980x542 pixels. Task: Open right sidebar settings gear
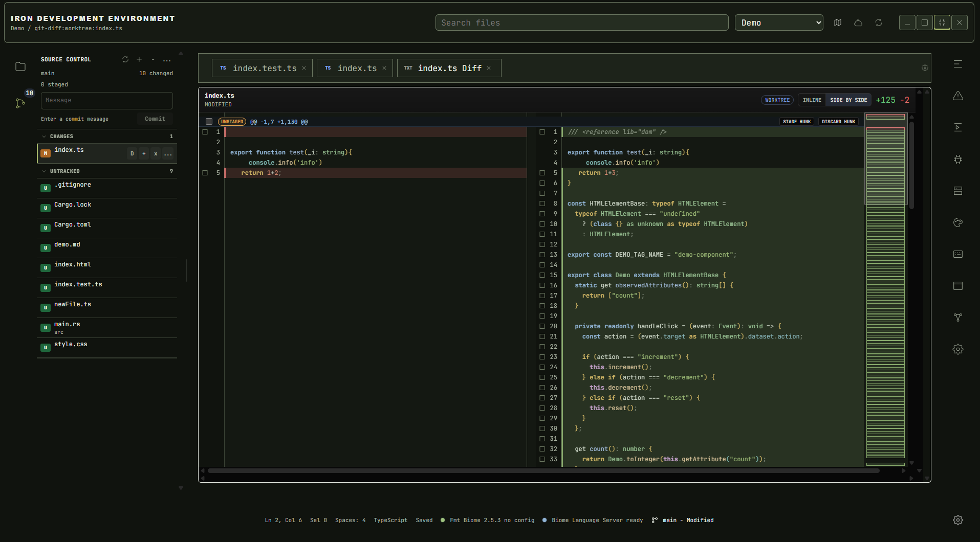[958, 349]
